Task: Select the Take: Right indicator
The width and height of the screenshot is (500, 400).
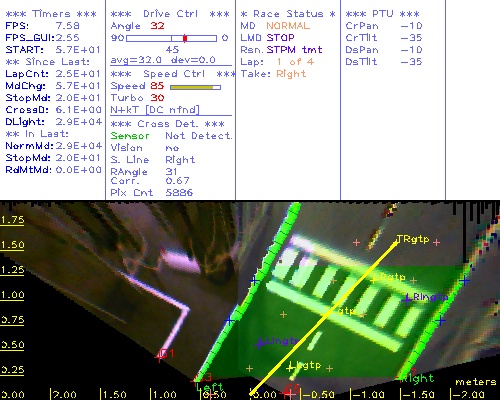Action: point(273,74)
